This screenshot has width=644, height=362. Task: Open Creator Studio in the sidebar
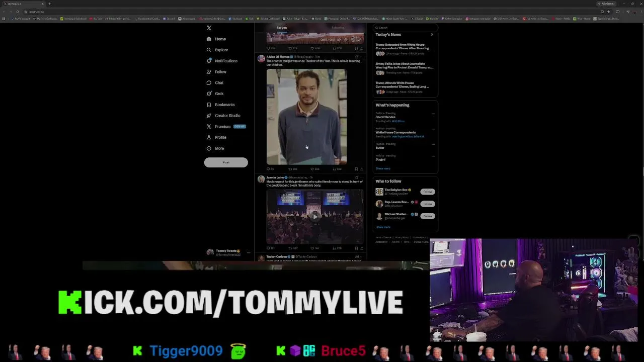(223, 116)
